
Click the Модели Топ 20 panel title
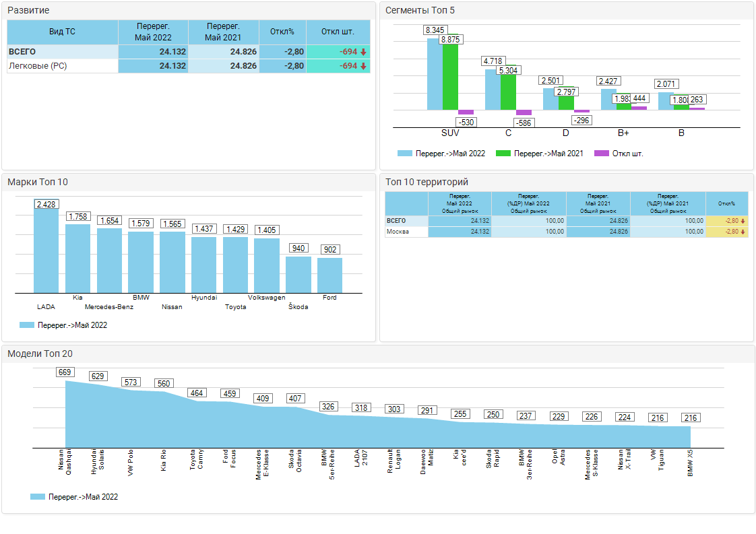(40, 354)
